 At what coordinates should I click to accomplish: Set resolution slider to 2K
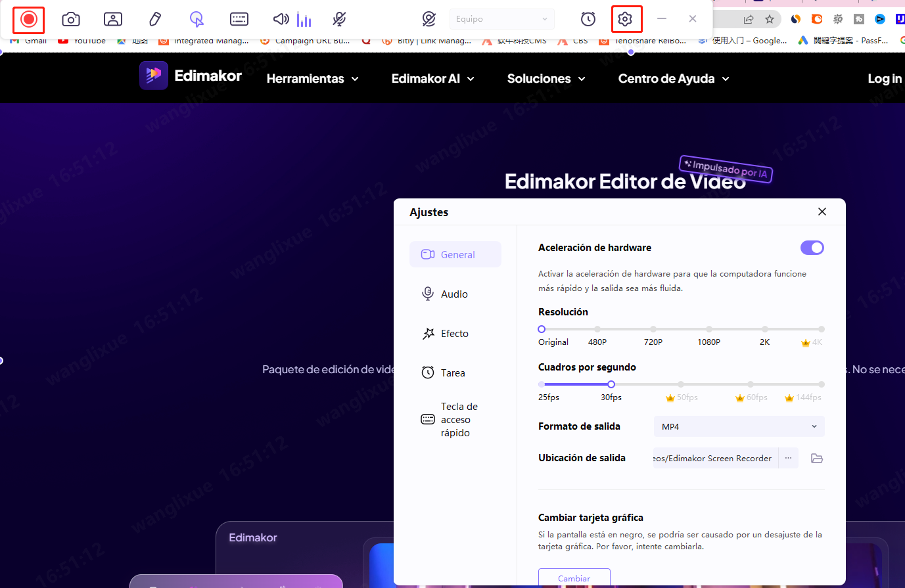click(x=765, y=329)
